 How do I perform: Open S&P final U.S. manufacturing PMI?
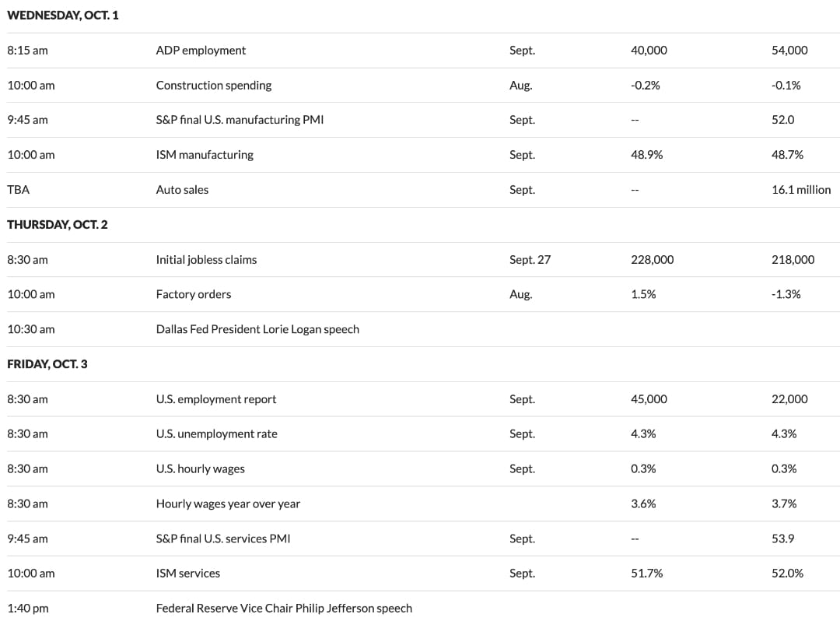click(x=240, y=120)
